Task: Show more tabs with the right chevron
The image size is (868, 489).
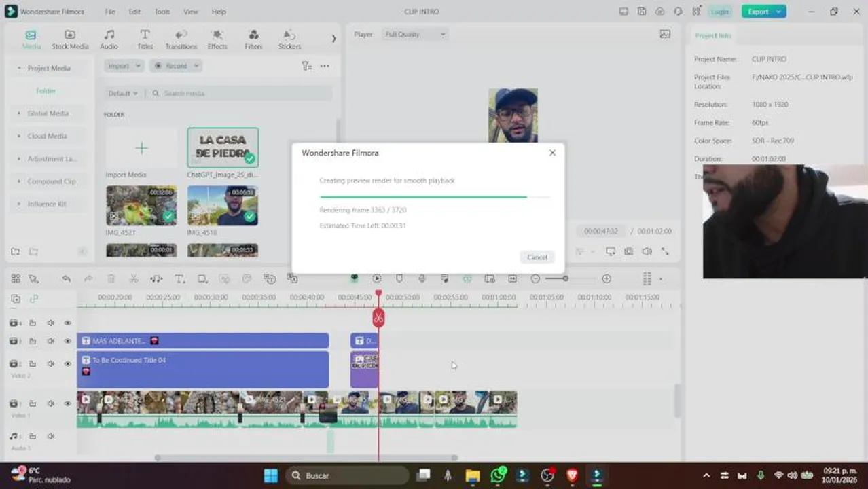Action: tap(333, 39)
